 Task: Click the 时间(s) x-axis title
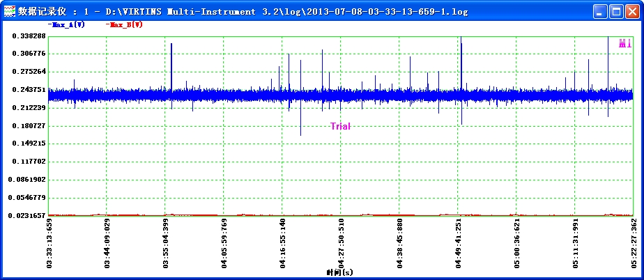[340, 272]
